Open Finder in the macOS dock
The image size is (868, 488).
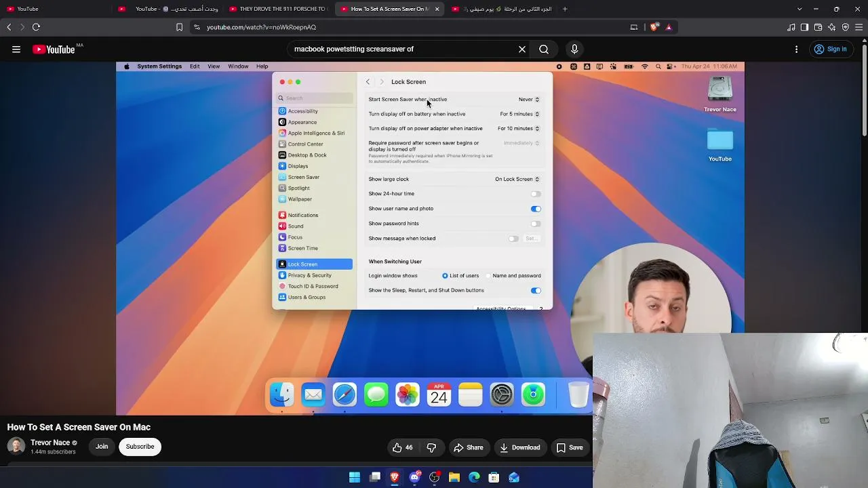[x=282, y=394]
